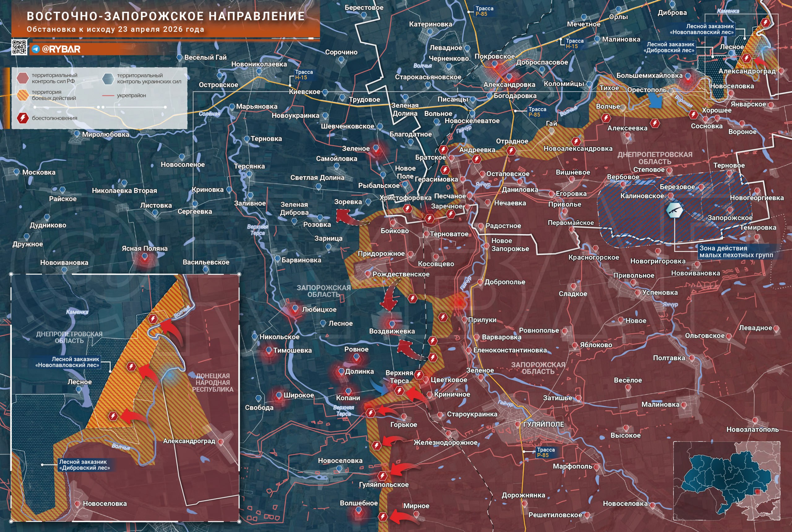Image resolution: width=792 pixels, height=532 pixels.
Task: Click the orange striped combat territory swatch
Action: (23, 95)
